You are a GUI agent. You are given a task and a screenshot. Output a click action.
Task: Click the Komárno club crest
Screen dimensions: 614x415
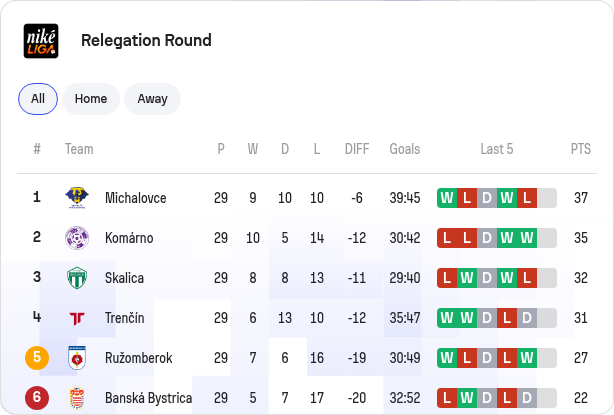click(77, 238)
